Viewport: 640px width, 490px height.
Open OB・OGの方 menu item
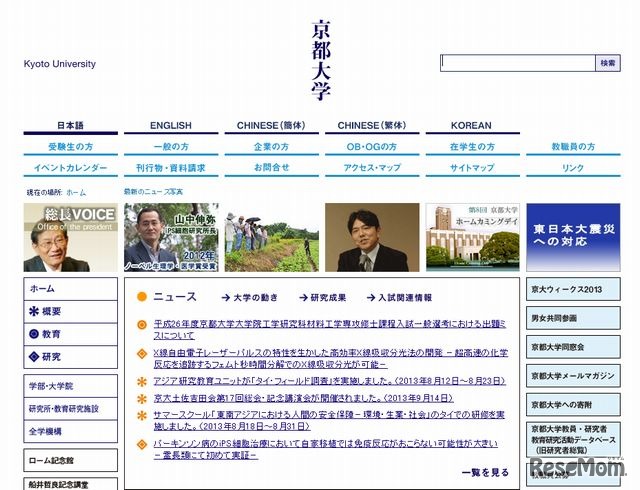(372, 147)
